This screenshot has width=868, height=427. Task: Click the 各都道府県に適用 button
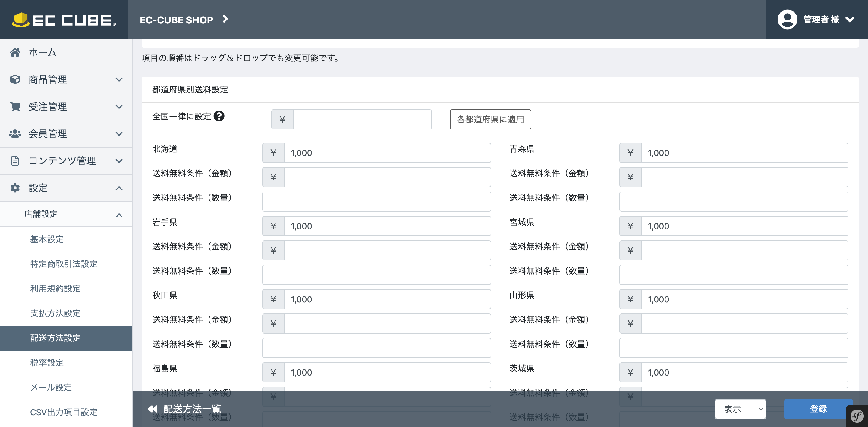click(x=490, y=119)
